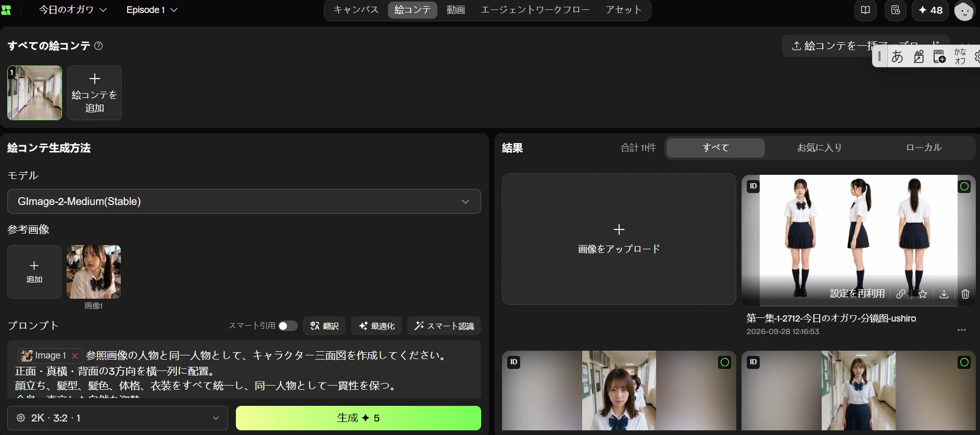The width and height of the screenshot is (980, 435).
Task: Click help icon next to すべての絵コンテ
Action: 98,46
